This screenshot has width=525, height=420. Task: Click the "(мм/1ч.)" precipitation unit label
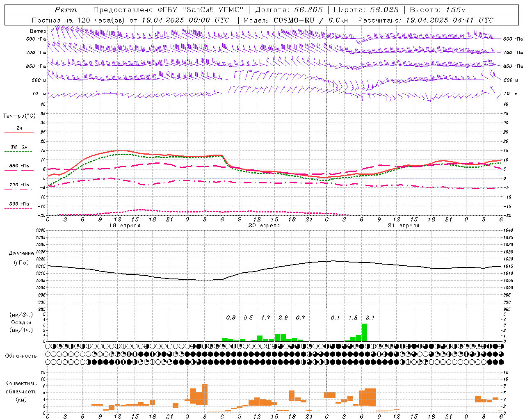[21, 330]
